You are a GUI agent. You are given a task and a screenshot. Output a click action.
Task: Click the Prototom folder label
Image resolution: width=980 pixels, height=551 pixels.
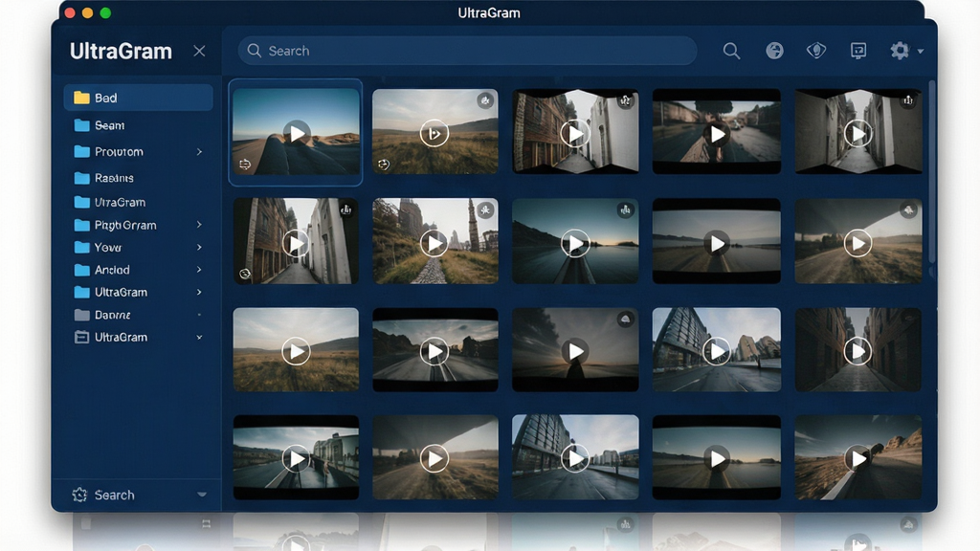[119, 152]
